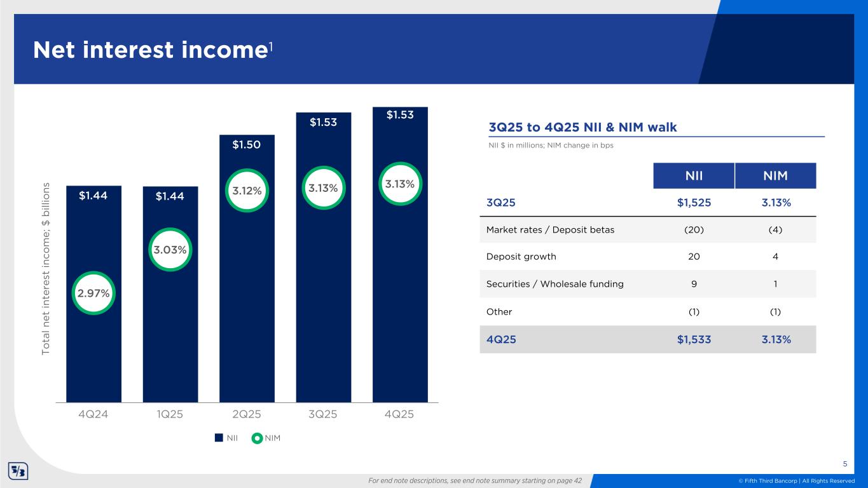Click the NII column header
This screenshot has width=868, height=488.
(694, 176)
